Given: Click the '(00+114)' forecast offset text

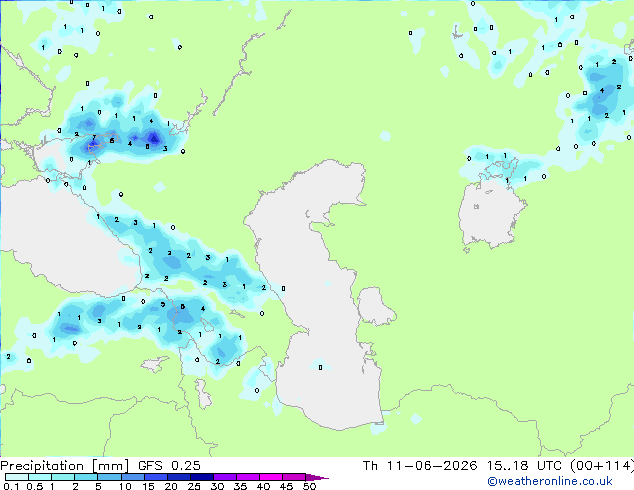Looking at the screenshot, I should click(602, 466).
